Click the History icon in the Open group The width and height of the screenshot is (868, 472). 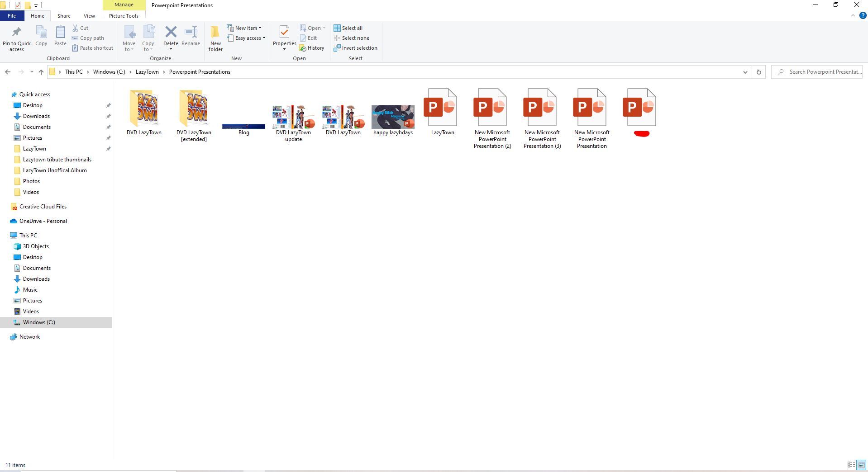[312, 48]
